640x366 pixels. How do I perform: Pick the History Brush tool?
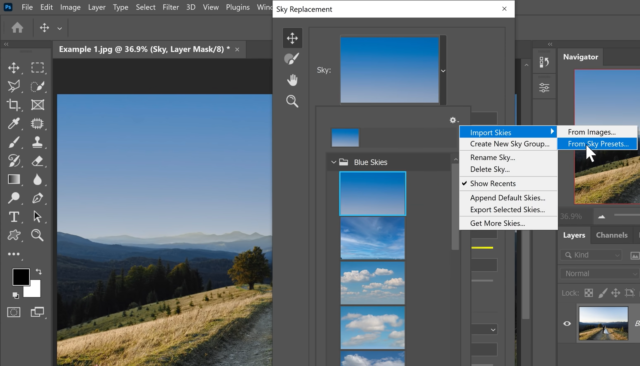(13, 161)
